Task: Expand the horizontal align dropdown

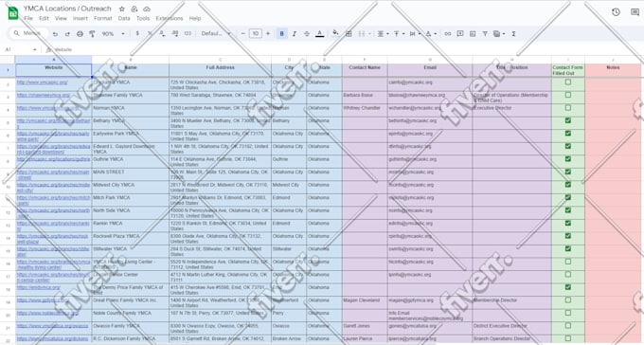Action: [387, 34]
